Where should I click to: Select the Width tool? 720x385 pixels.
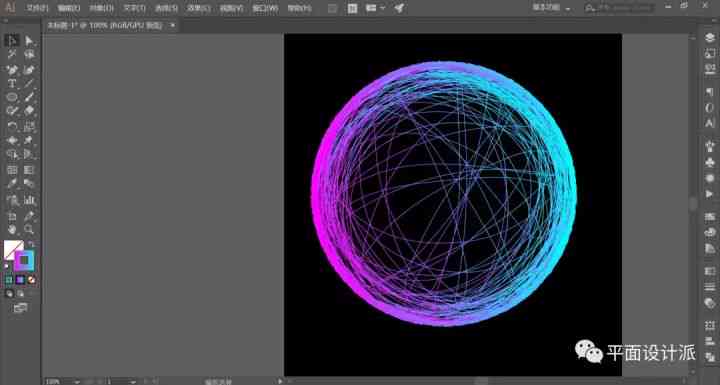click(12, 140)
